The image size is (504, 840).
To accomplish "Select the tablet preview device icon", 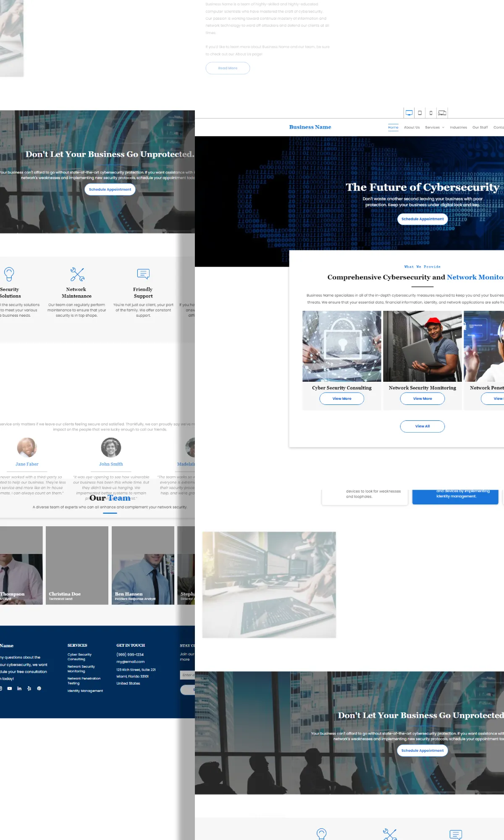I will click(x=420, y=113).
